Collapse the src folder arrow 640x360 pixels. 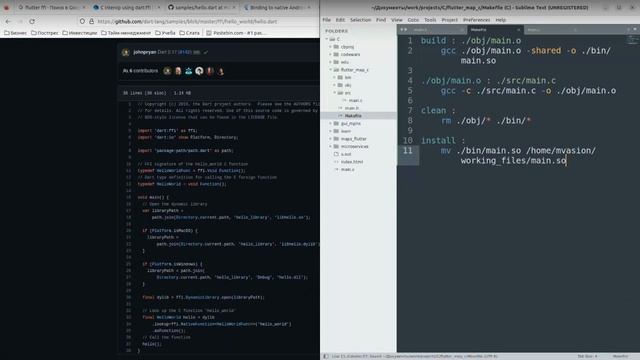[x=334, y=93]
